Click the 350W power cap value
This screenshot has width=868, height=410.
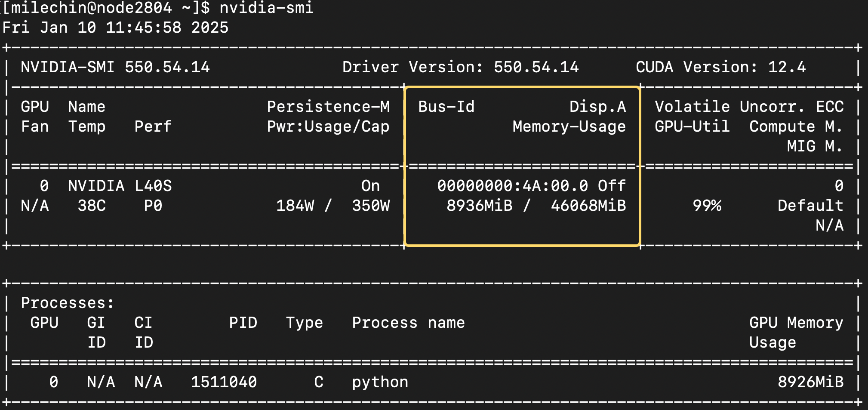pos(370,206)
